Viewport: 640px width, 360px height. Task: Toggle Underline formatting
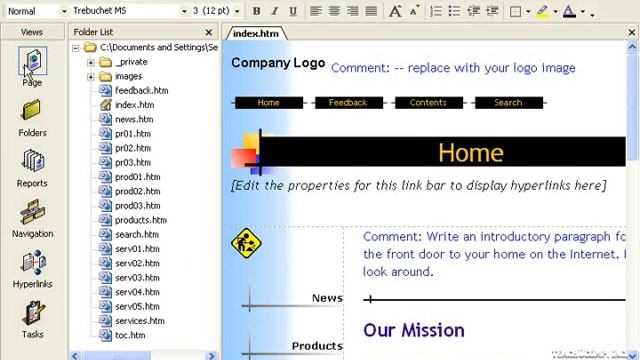293,11
